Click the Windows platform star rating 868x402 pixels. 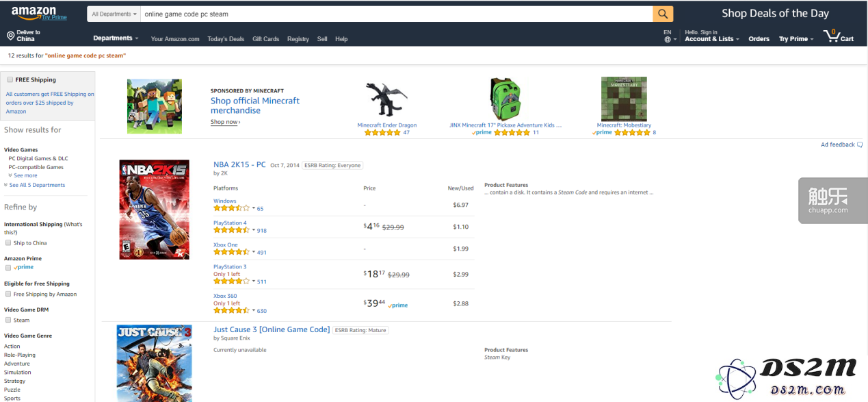(231, 208)
